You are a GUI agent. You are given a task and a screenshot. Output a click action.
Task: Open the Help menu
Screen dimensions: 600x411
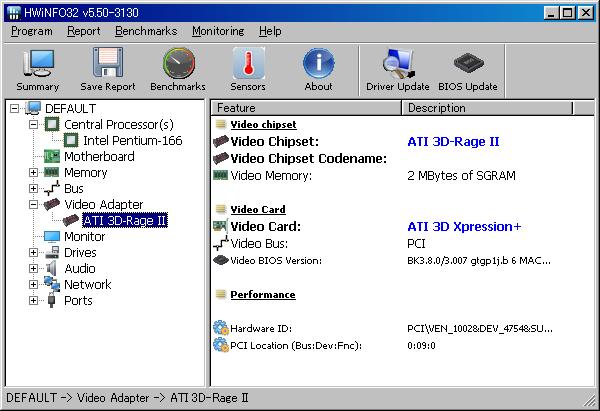click(270, 31)
